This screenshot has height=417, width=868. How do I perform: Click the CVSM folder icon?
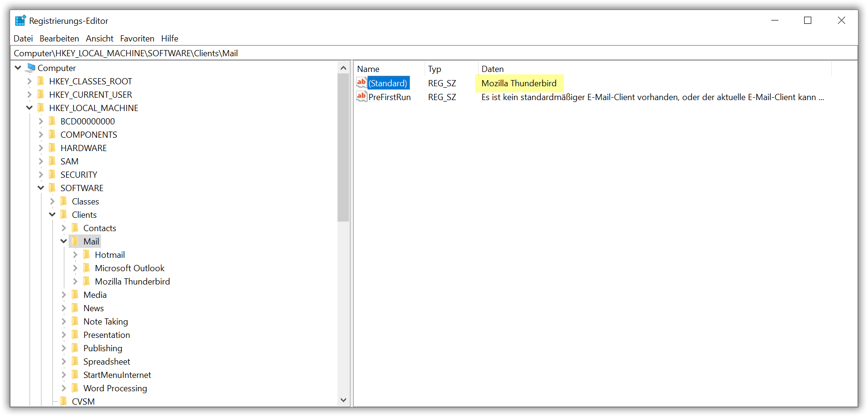(x=64, y=401)
